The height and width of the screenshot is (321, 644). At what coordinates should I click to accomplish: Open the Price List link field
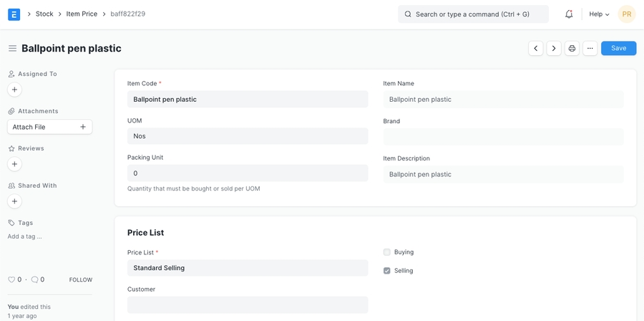pyautogui.click(x=248, y=268)
